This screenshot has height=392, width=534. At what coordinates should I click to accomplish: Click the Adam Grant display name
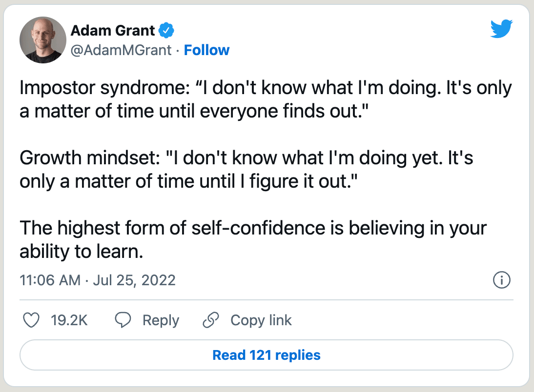pyautogui.click(x=113, y=31)
